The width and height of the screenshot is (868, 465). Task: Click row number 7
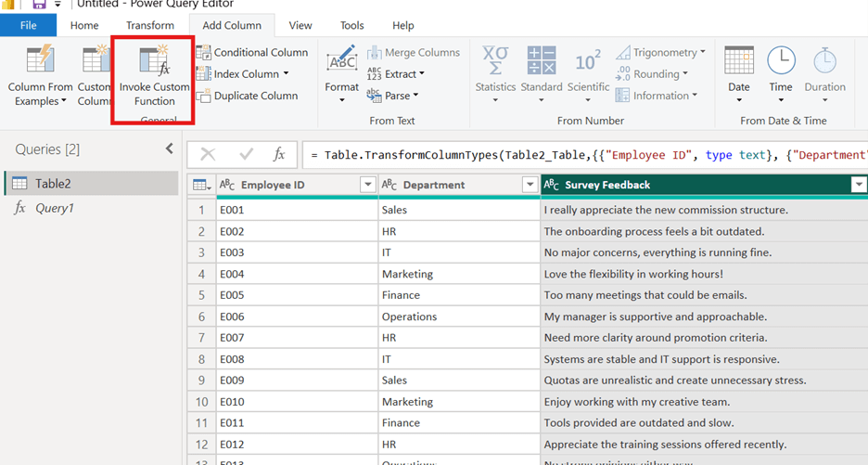pos(201,338)
